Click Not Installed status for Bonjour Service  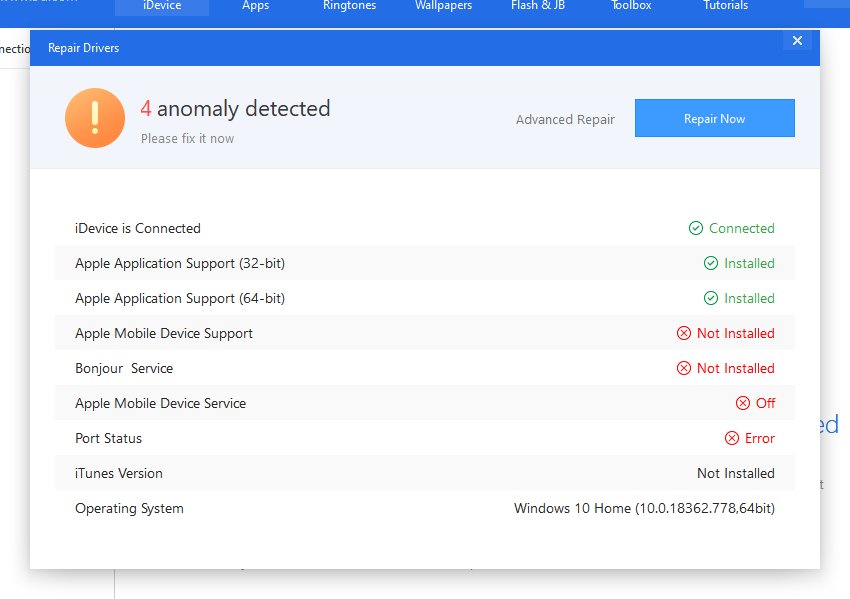click(736, 369)
